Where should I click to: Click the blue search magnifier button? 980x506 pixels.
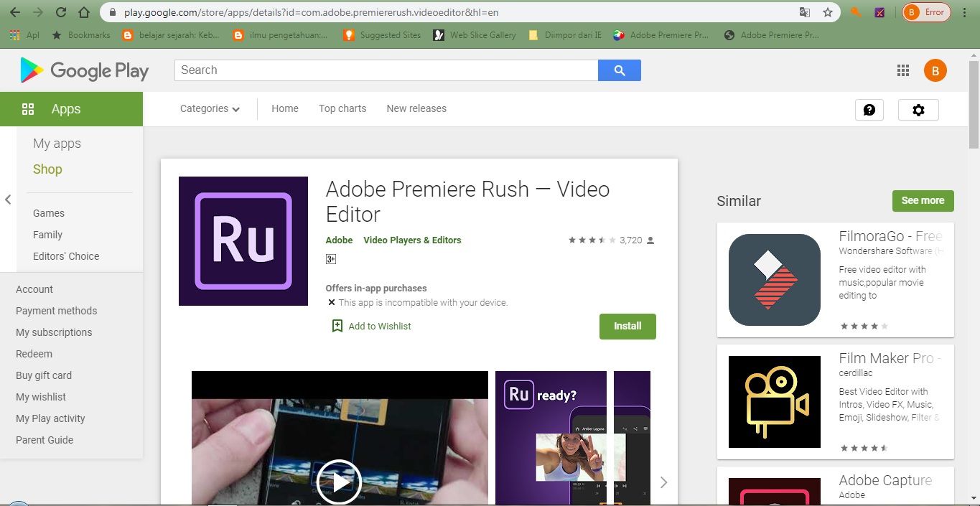point(620,70)
